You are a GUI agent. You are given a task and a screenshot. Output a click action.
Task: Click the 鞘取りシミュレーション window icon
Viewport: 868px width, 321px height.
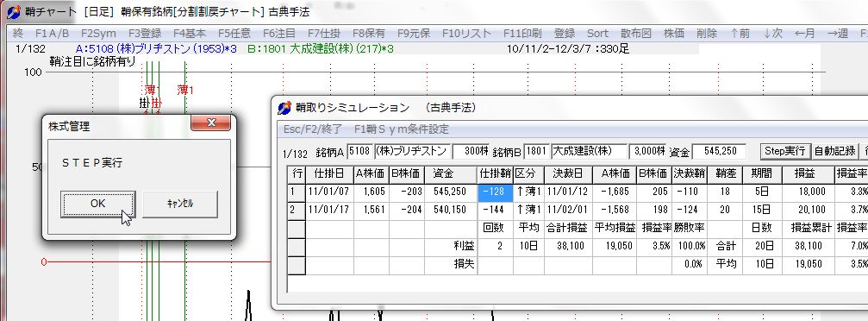pos(284,107)
